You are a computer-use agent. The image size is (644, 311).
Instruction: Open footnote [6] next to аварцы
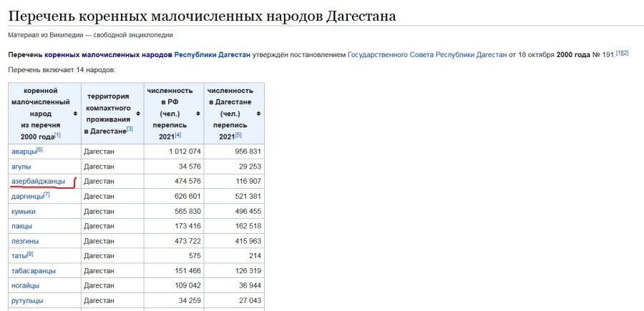click(40, 149)
